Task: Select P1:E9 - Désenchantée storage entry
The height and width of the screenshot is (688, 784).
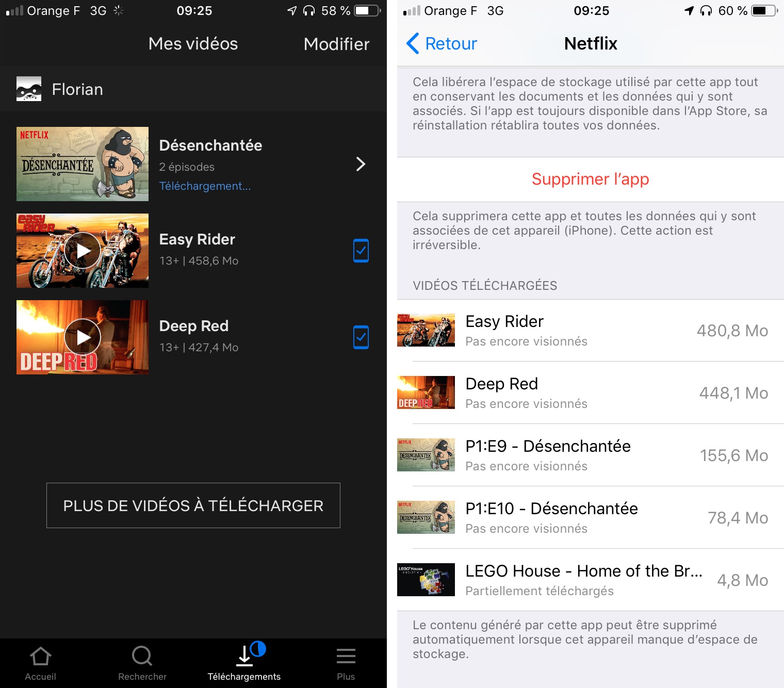Action: [591, 455]
